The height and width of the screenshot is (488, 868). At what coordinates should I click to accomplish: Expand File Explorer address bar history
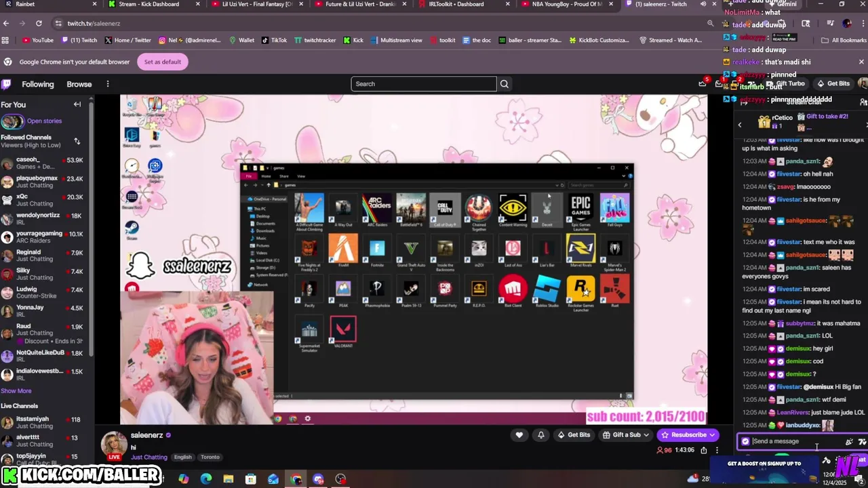point(557,185)
